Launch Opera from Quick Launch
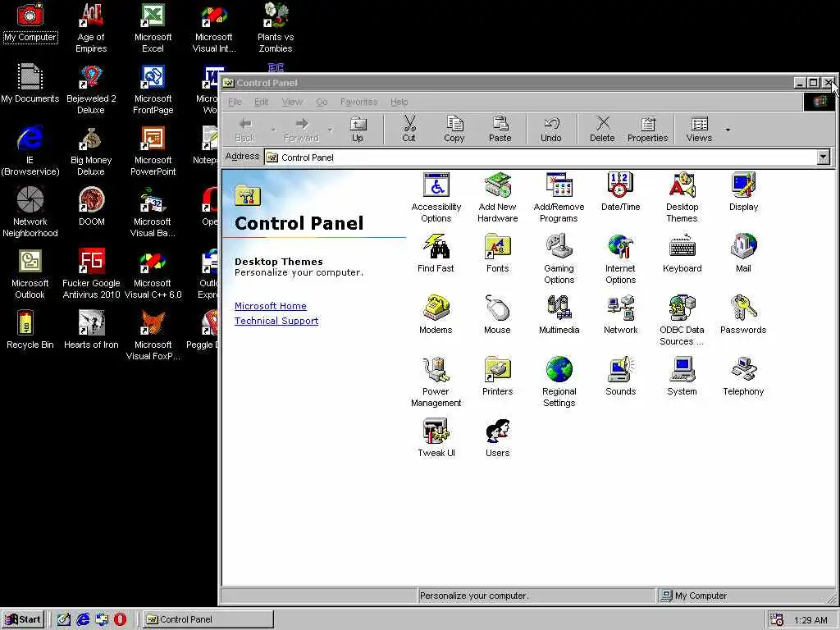Viewport: 840px width, 630px height. pyautogui.click(x=120, y=619)
